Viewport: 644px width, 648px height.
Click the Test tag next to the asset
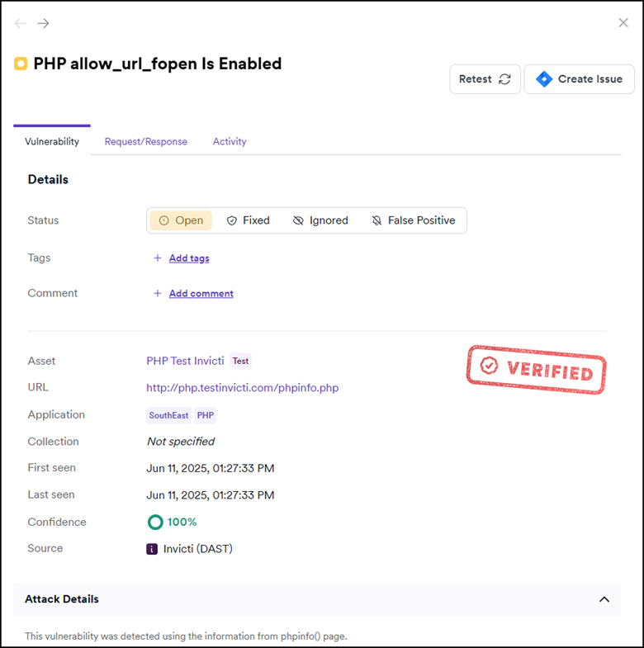click(240, 361)
